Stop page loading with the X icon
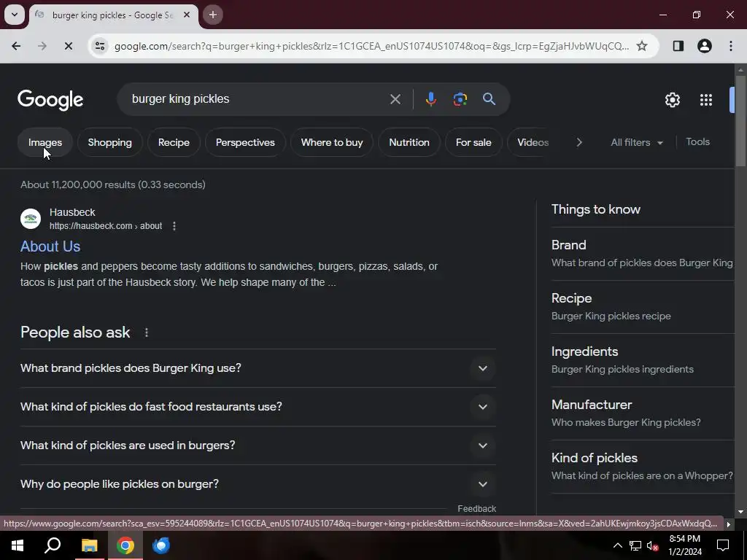This screenshot has height=560, width=747. click(x=68, y=46)
